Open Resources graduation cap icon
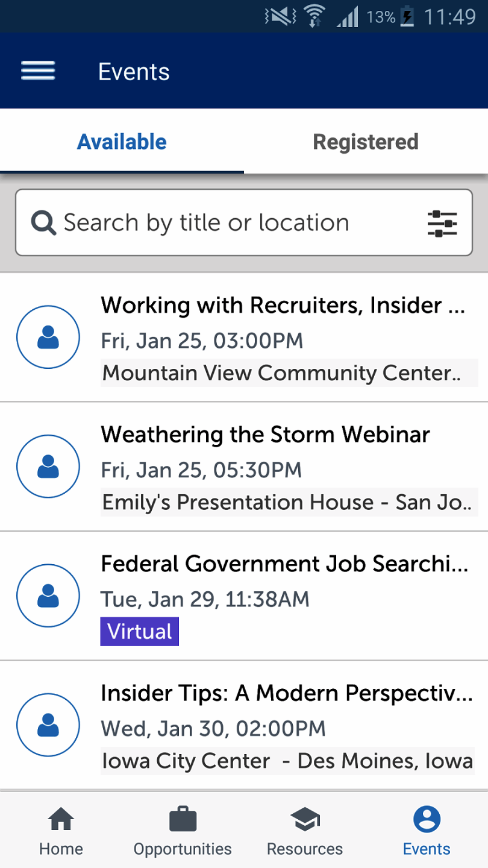The width and height of the screenshot is (488, 868). 305,820
